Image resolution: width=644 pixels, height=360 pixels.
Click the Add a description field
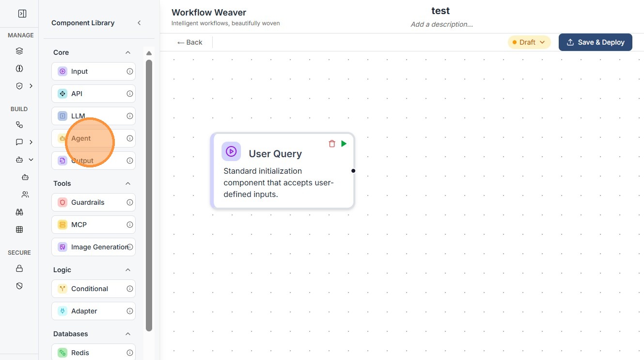441,24
